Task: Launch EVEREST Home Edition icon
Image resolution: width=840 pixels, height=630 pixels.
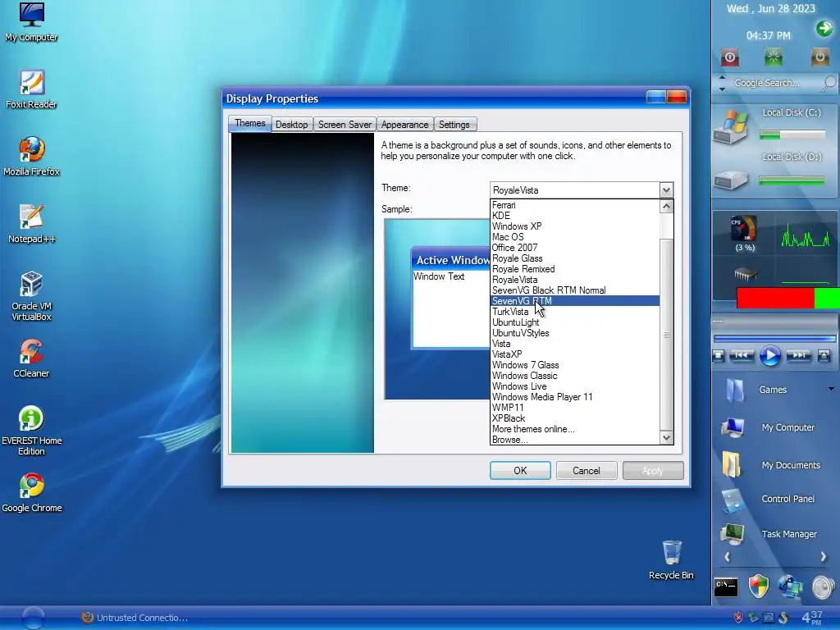Action: (31, 431)
